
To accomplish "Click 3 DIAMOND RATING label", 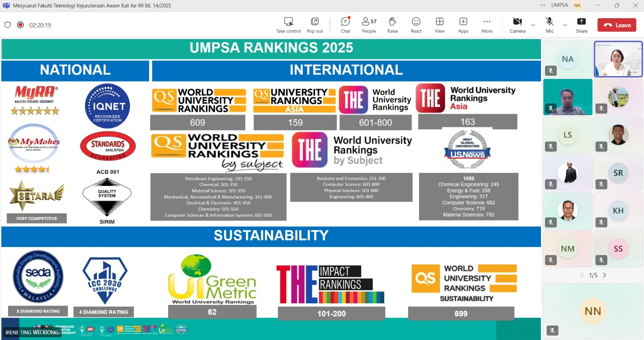I will pos(38,311).
